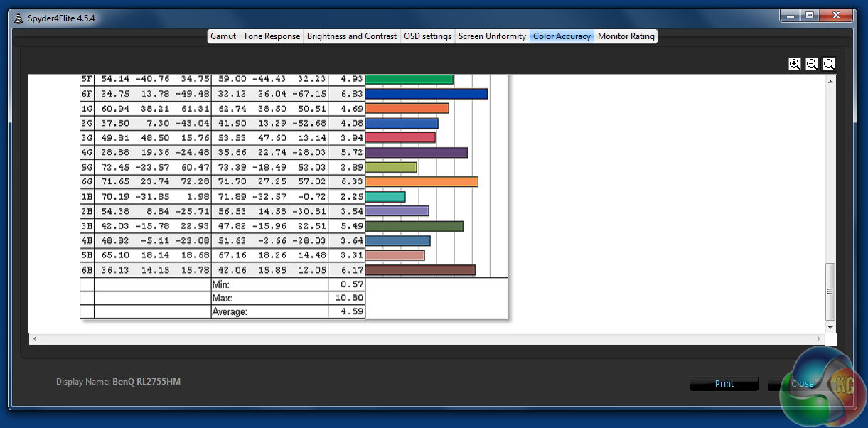Click the 6F delta value 6.83
Screen dimensions: 868x428
352,94
